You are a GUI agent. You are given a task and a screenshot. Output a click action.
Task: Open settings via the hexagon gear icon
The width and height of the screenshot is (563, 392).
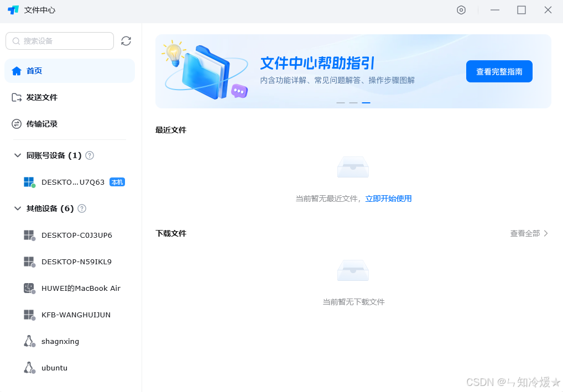(461, 10)
